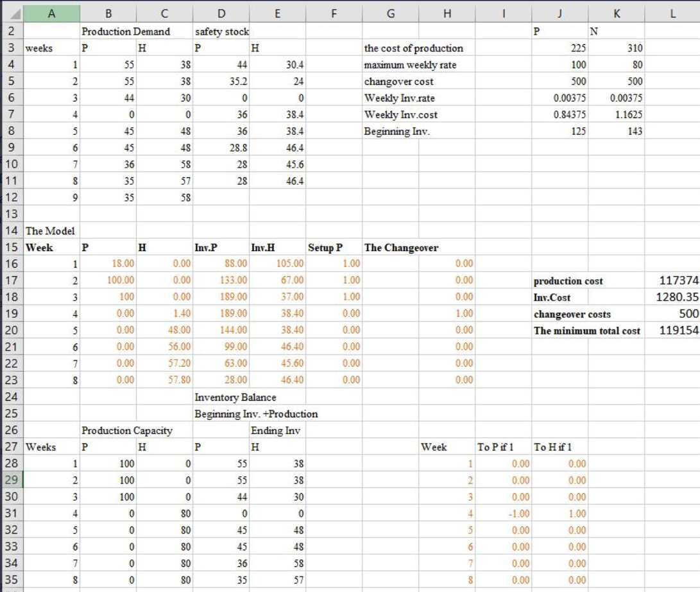This screenshot has height=592, width=700.
Task: Select safety stock P value 35.2
Action: (x=221, y=82)
